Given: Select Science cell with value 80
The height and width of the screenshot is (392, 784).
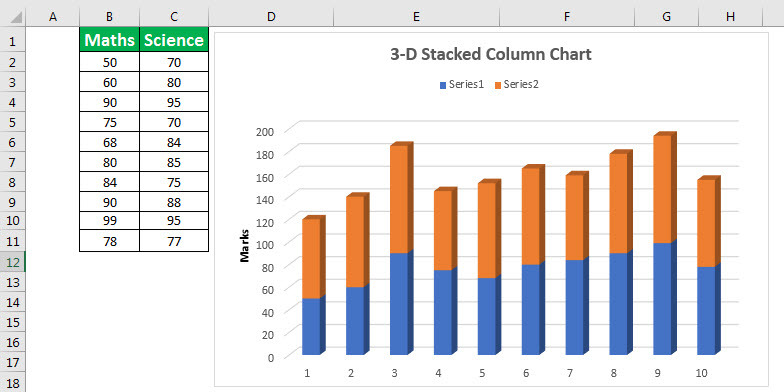Looking at the screenshot, I should (x=174, y=82).
